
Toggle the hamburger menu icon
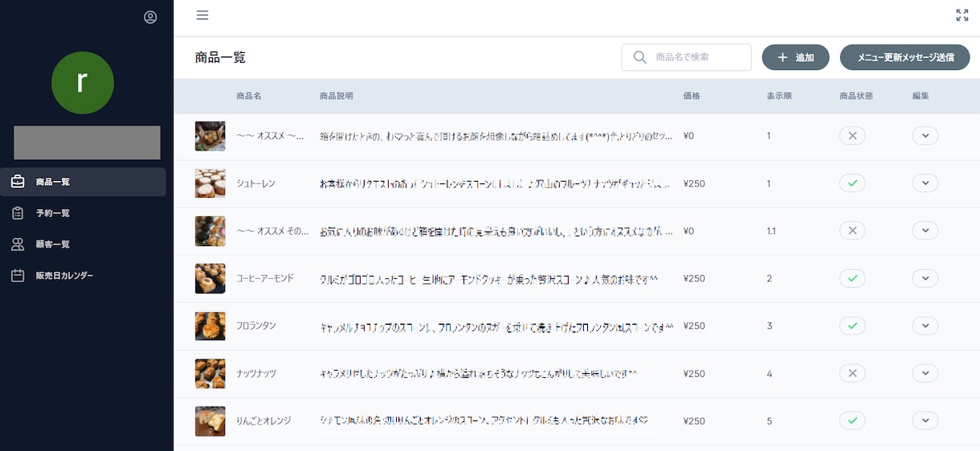click(202, 14)
